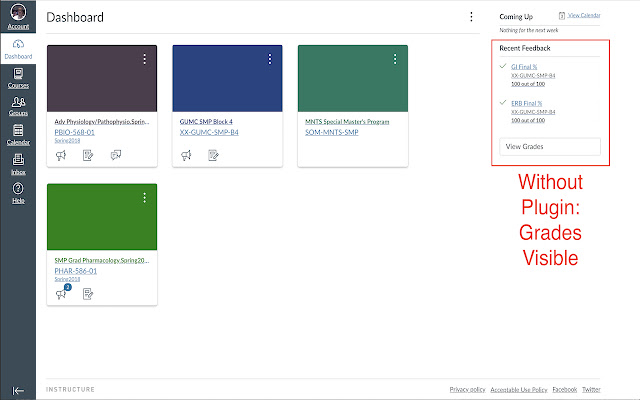
Task: Open options menu on PHAR-586-01 card
Action: [144, 198]
